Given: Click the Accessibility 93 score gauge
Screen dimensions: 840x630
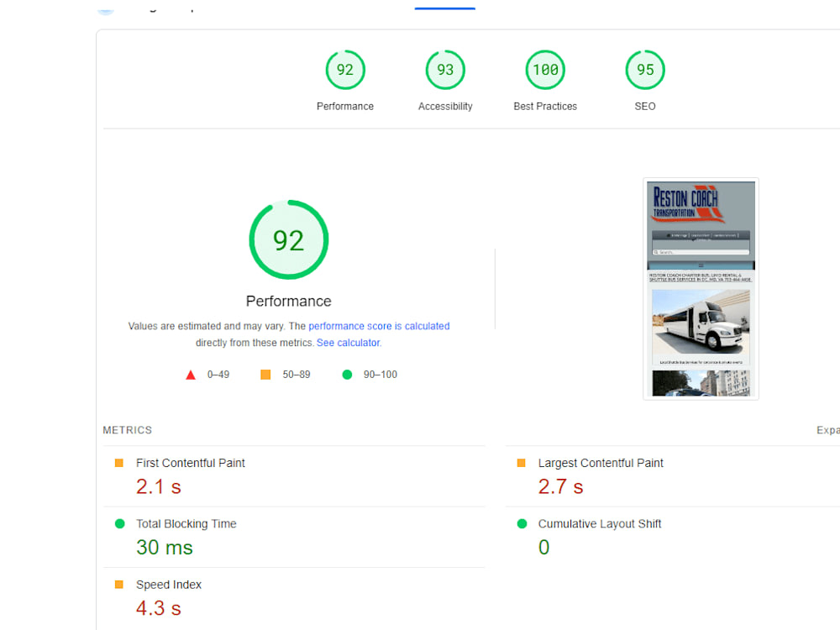Looking at the screenshot, I should [x=445, y=70].
